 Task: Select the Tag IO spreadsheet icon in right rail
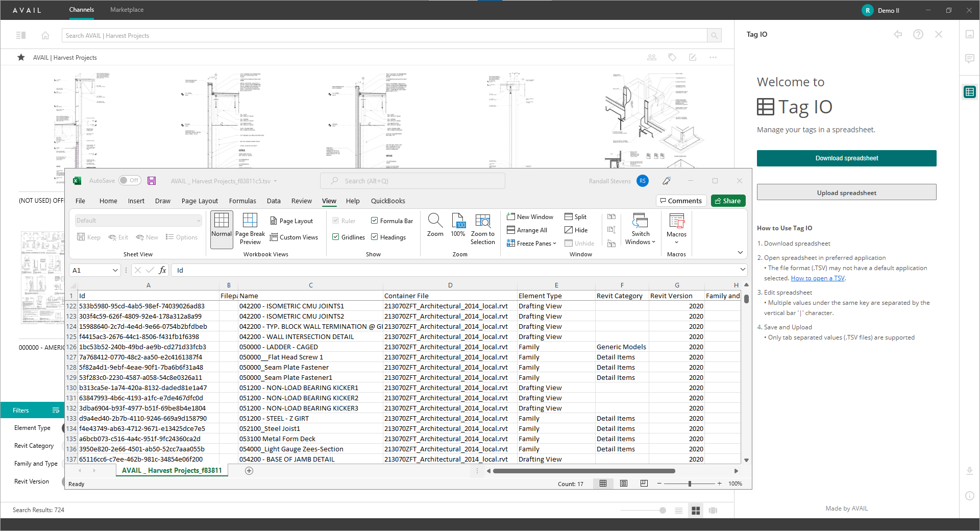click(x=970, y=92)
